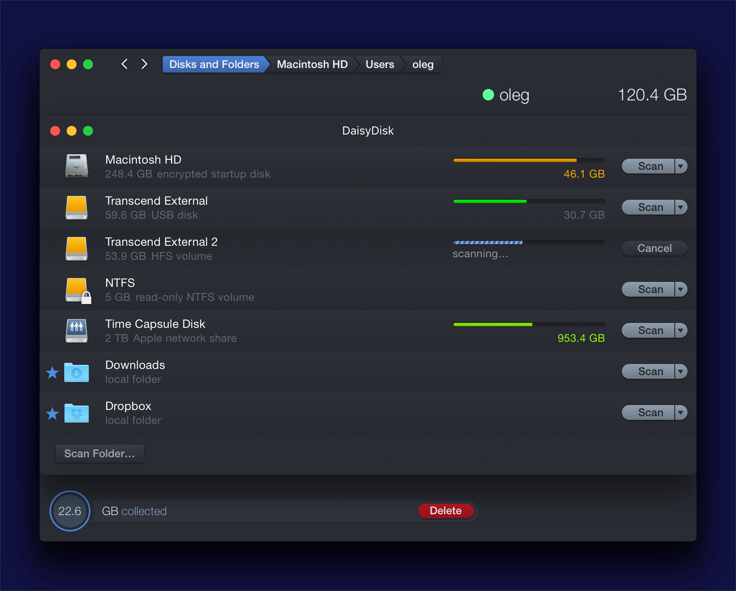This screenshot has width=736, height=591.
Task: Click the Dropbox folder icon
Action: (x=77, y=413)
